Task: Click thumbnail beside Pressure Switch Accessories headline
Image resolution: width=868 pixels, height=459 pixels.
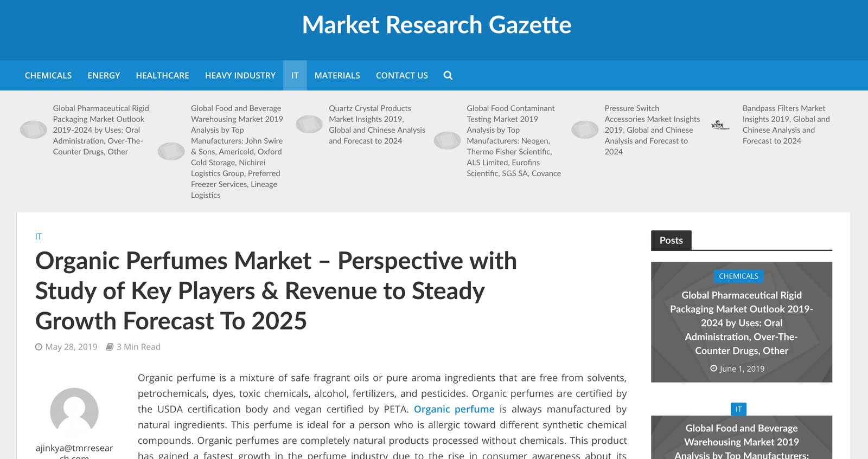Action: pyautogui.click(x=585, y=130)
